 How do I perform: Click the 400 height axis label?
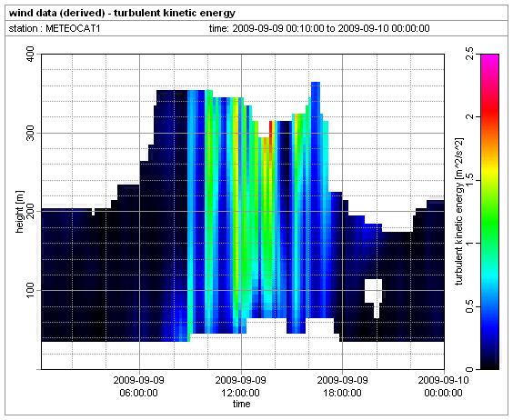click(30, 54)
